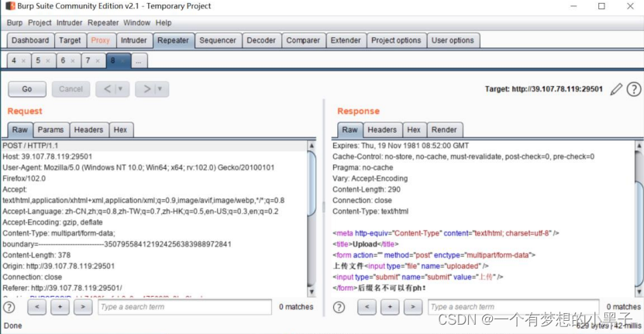Open the help icon beside the target
Viewport: 644px width, 334px height.
click(x=634, y=89)
